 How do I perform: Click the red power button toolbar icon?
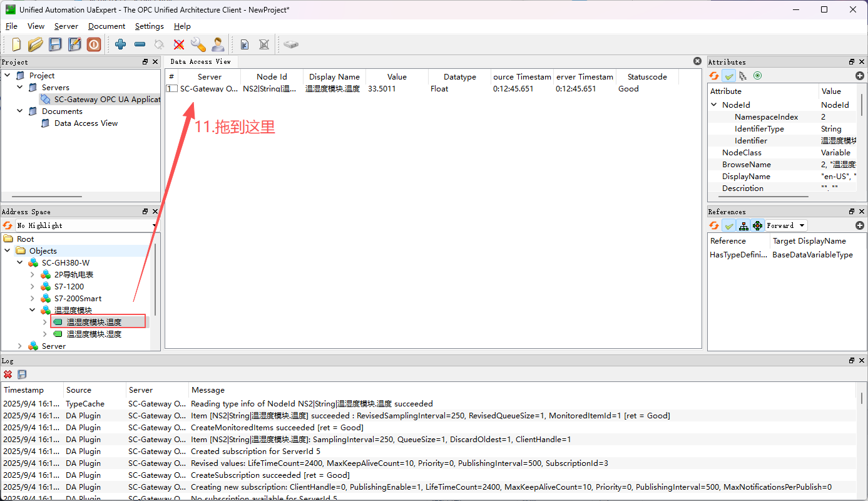pos(94,44)
